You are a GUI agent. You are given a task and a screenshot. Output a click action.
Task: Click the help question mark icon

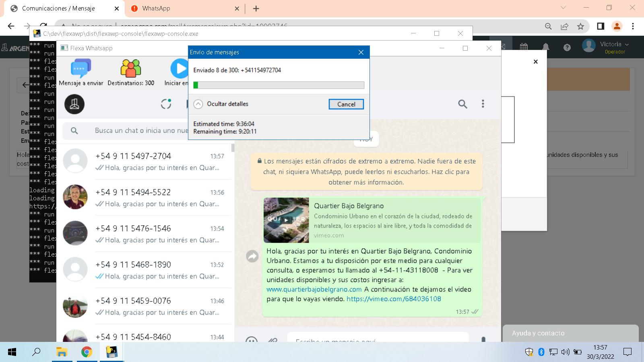[x=567, y=47]
